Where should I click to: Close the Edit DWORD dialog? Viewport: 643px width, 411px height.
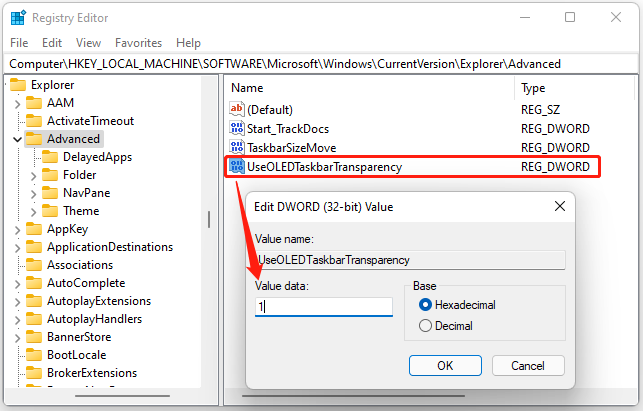[x=560, y=206]
